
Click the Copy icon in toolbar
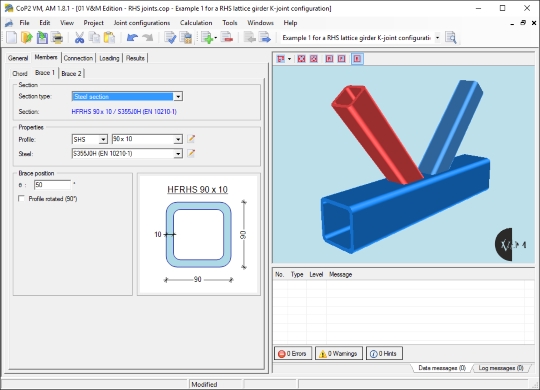(94, 38)
